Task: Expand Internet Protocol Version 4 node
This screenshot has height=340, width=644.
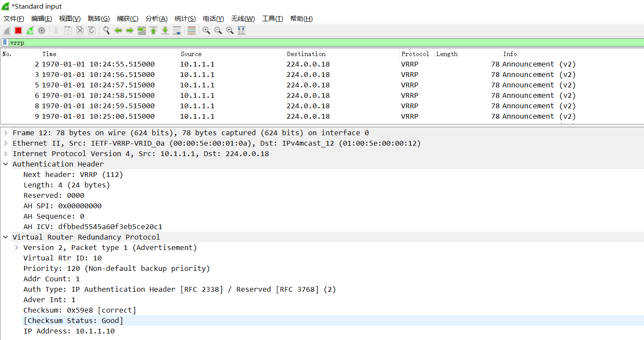Action: [x=6, y=153]
